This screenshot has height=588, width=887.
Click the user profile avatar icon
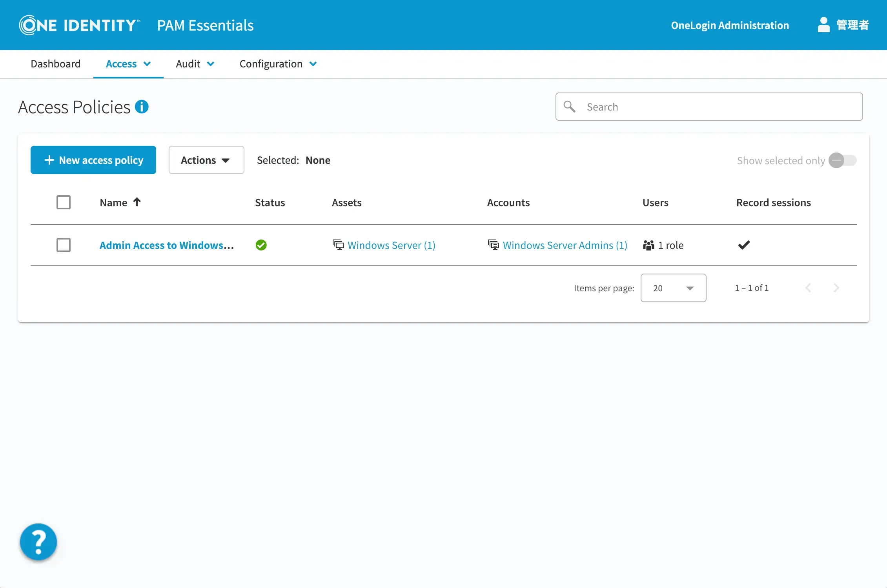click(823, 25)
